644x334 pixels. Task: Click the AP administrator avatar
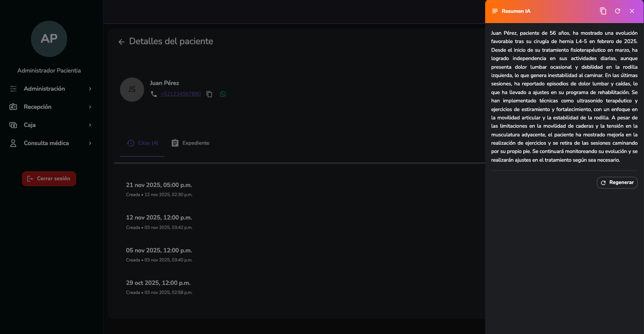coord(49,39)
